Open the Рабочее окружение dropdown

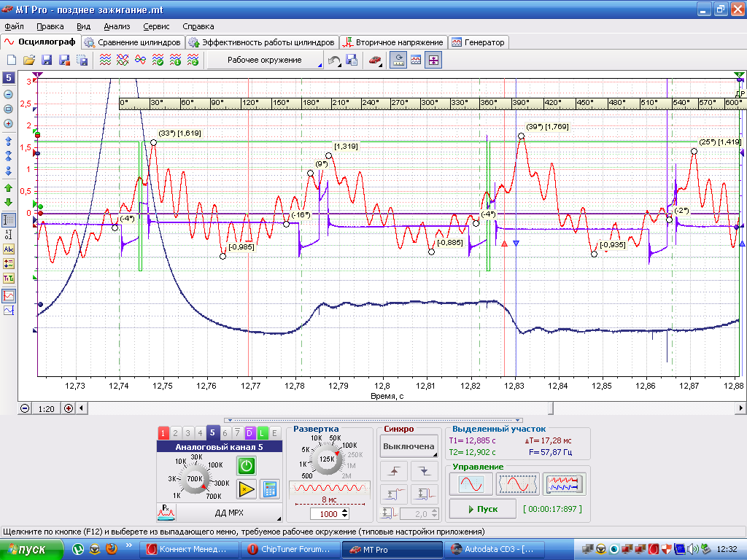point(266,60)
